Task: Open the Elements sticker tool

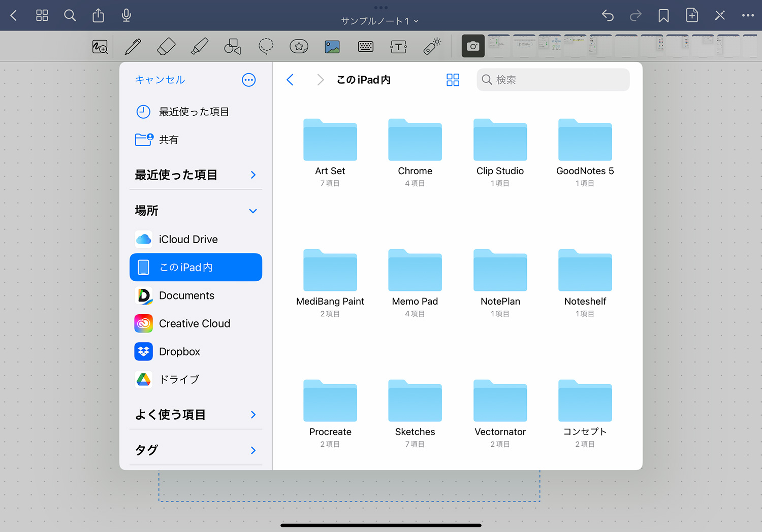Action: point(299,47)
